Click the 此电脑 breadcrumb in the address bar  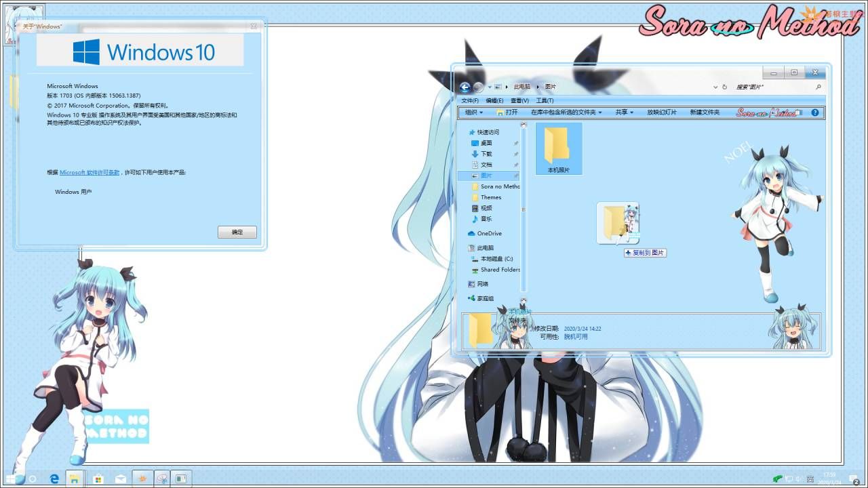[x=522, y=87]
